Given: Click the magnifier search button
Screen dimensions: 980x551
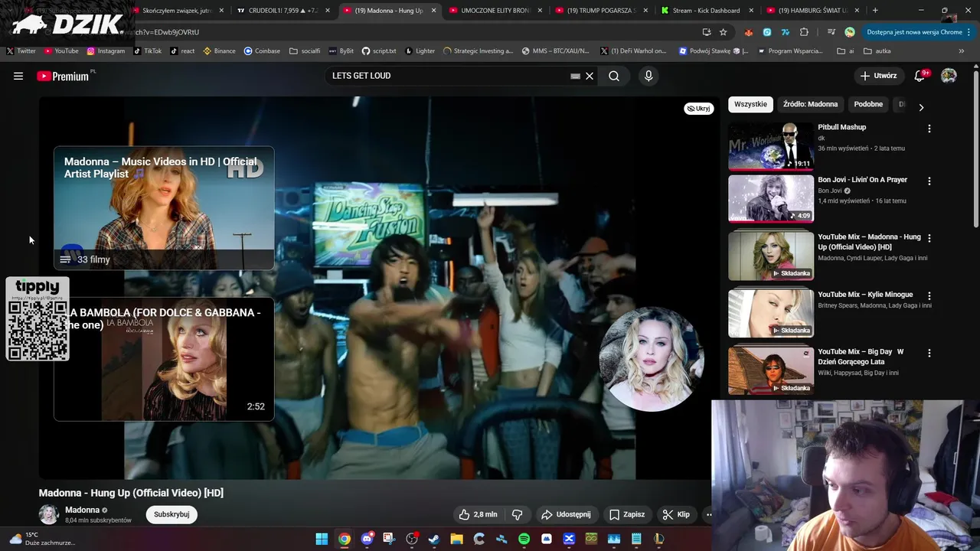Looking at the screenshot, I should (614, 76).
